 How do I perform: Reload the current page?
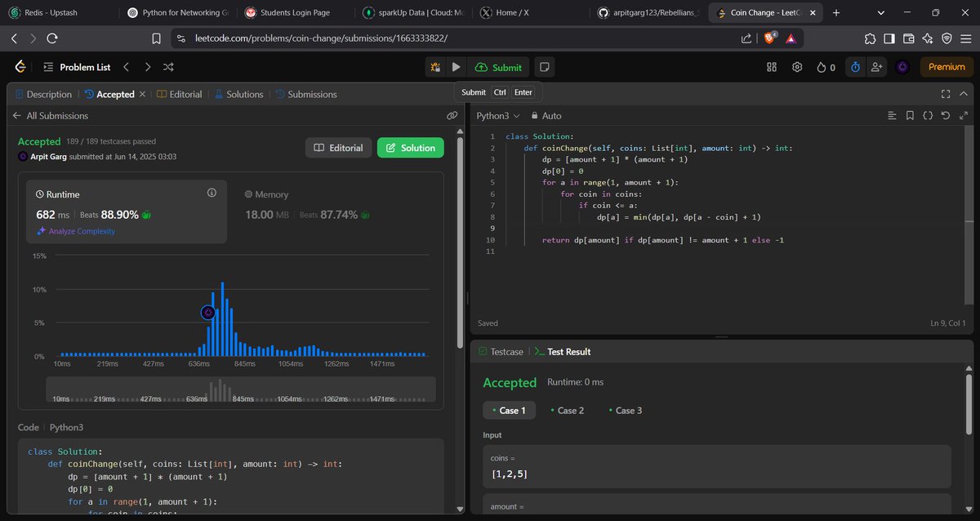(52, 38)
